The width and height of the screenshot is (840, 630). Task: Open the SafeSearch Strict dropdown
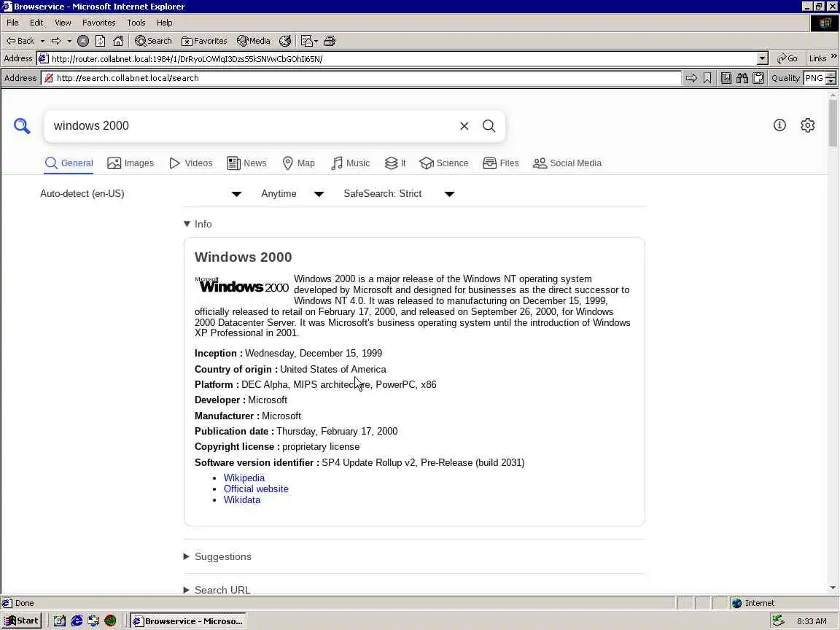pos(399,194)
